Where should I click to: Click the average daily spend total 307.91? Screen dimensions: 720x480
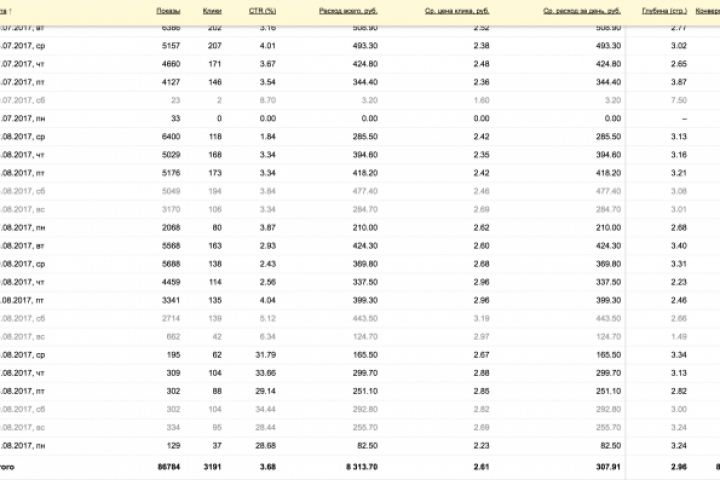[607, 465]
